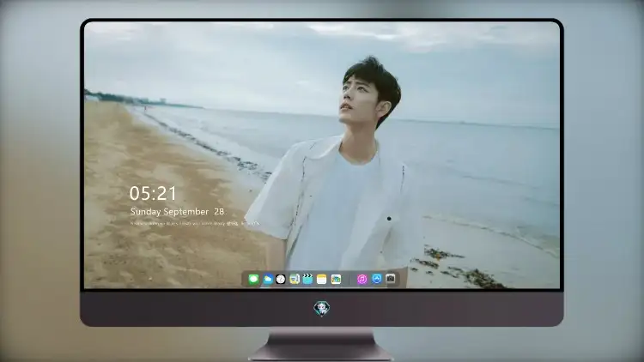This screenshot has width=644, height=362.
Task: Open the Weather app in dock
Action: pos(267,279)
